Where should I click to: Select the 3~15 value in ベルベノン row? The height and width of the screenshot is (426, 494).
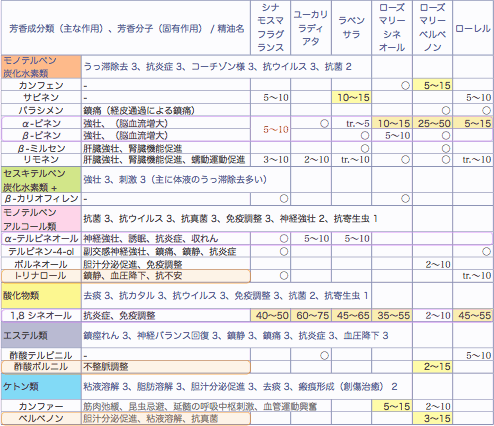click(432, 418)
